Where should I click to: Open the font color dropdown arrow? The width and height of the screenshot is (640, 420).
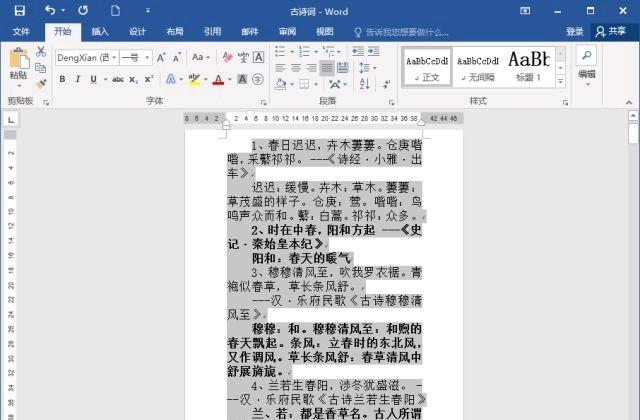[230, 79]
